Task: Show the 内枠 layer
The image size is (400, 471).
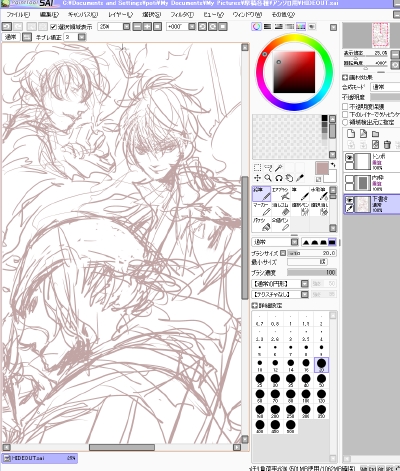Action: [x=349, y=179]
